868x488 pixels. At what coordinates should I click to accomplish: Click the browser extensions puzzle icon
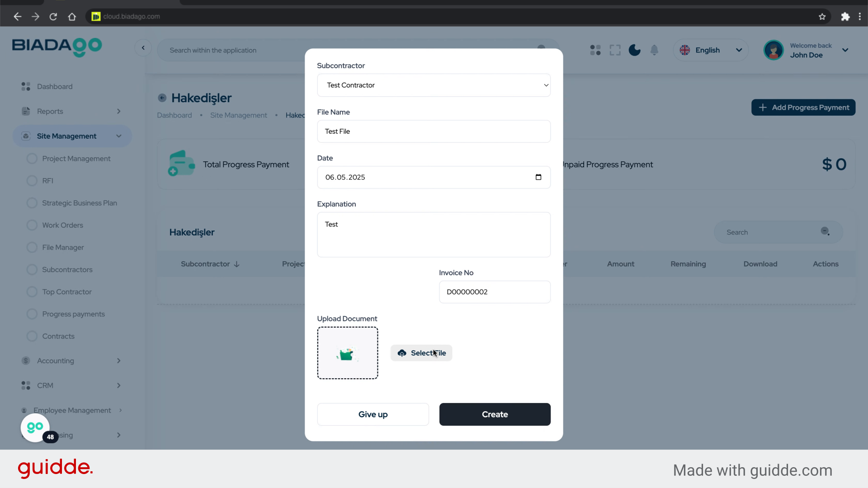[x=845, y=17]
